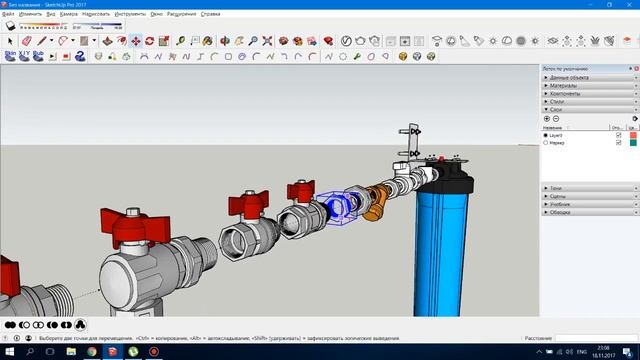Expand the Стили panel
The width and height of the screenshot is (640, 360).
coord(590,102)
